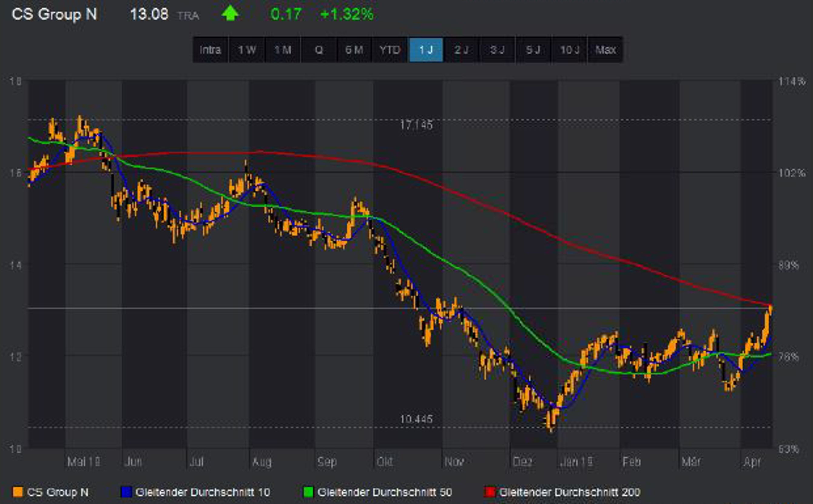Toggle red Gleitender Durchschnitt 200 swatch

490,492
